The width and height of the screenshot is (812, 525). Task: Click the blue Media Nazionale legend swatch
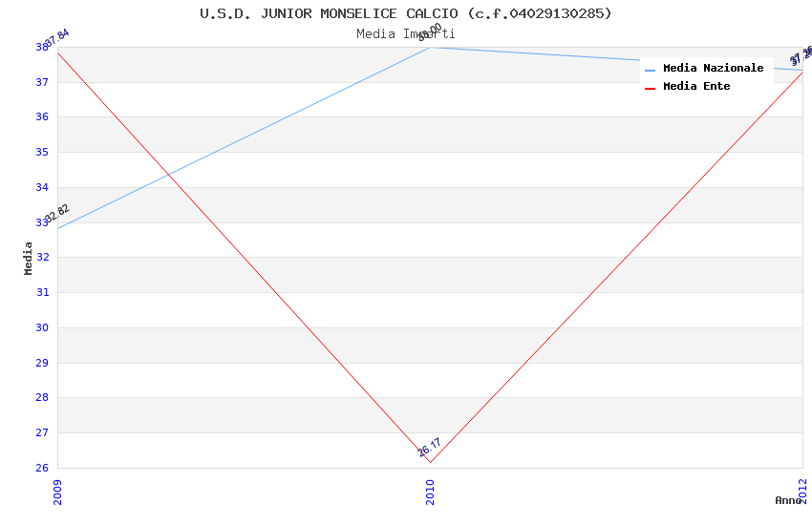coord(650,70)
